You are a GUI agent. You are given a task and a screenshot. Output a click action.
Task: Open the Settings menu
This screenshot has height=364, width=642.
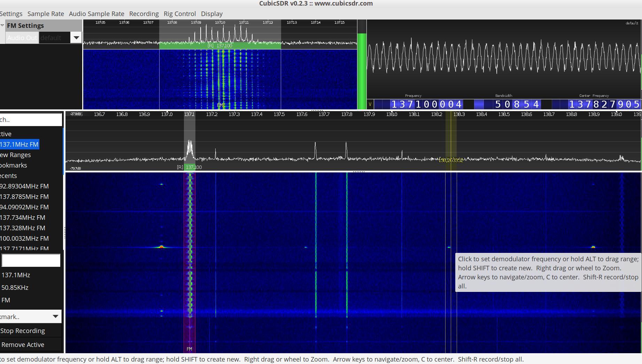coord(11,14)
